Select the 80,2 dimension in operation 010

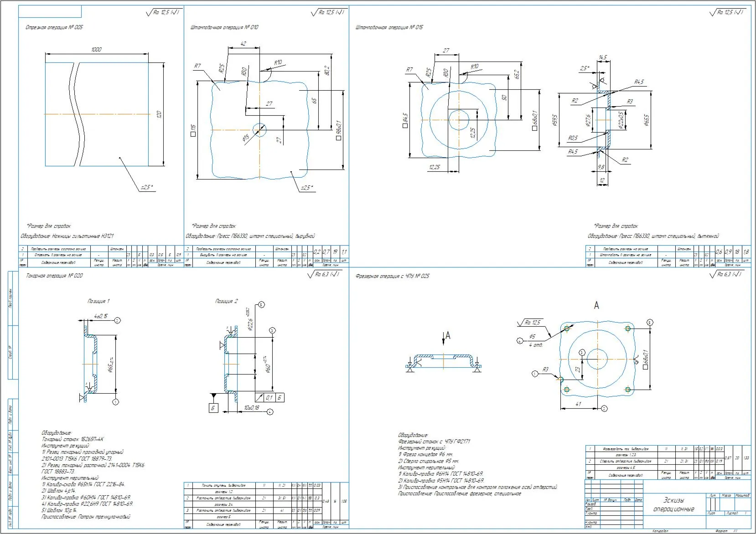[x=326, y=71]
